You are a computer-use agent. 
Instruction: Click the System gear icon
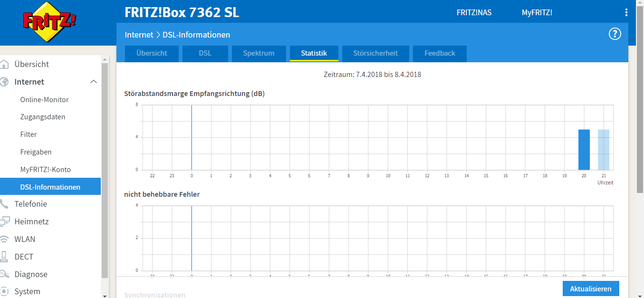point(4,291)
